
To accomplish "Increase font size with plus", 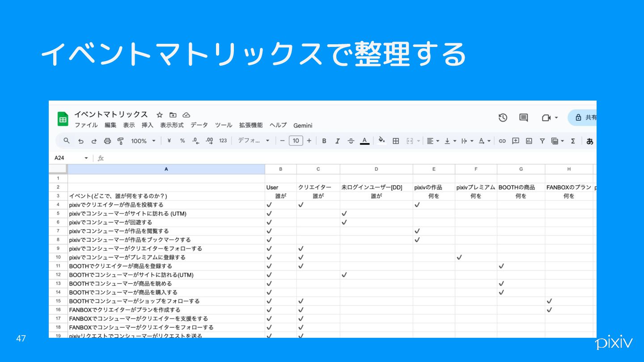I will pos(309,141).
